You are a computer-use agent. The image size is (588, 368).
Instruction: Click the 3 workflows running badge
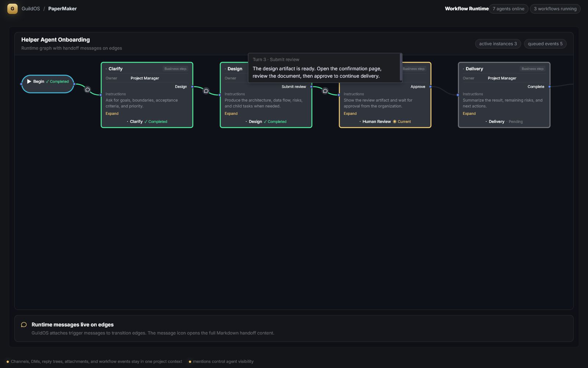[x=555, y=9]
